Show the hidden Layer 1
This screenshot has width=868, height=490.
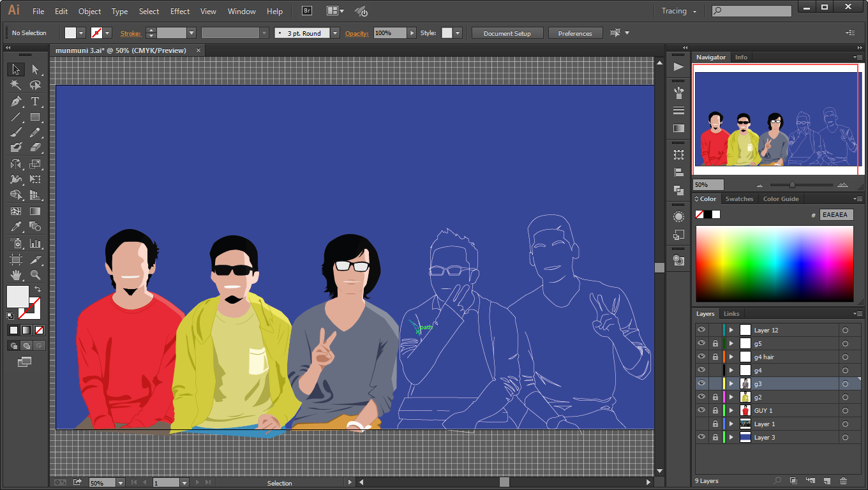click(x=701, y=424)
